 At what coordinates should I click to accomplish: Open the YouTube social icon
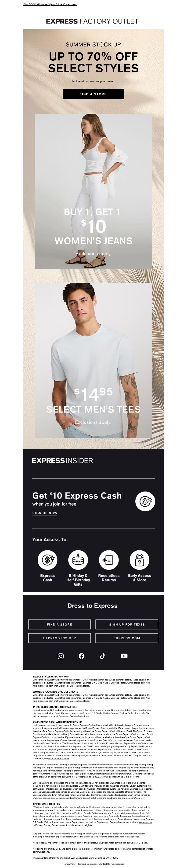(124, 656)
